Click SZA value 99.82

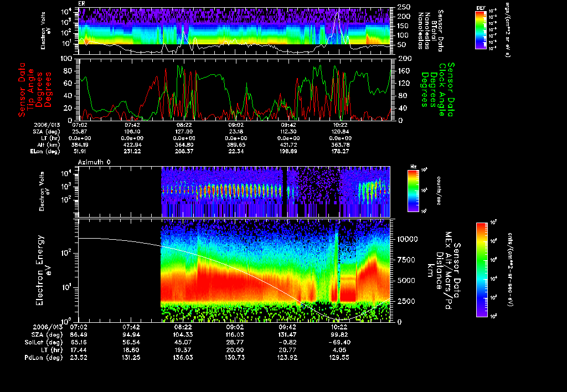339,334
